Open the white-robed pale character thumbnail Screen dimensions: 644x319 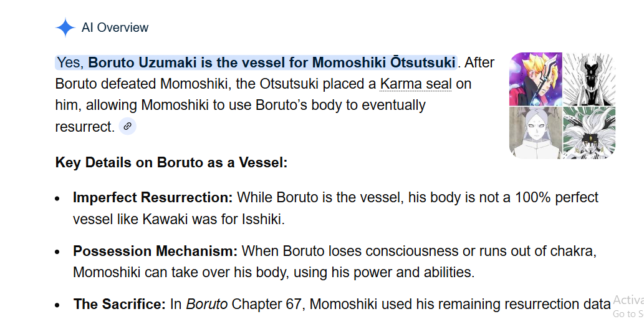536,132
